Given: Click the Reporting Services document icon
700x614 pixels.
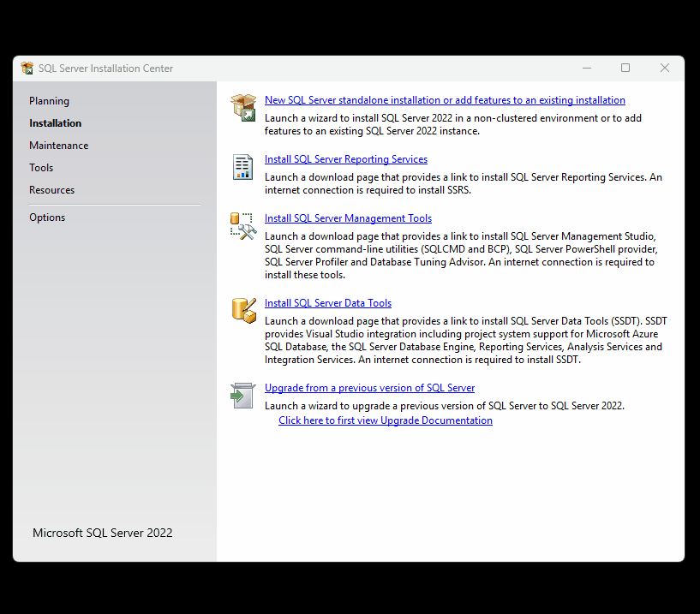Looking at the screenshot, I should (243, 167).
